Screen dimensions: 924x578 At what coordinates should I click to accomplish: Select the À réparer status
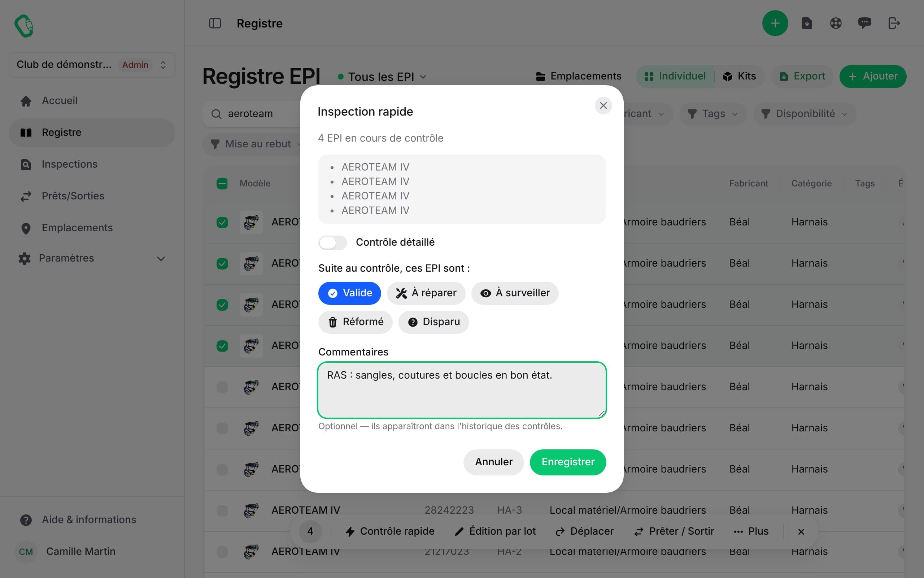tap(426, 293)
